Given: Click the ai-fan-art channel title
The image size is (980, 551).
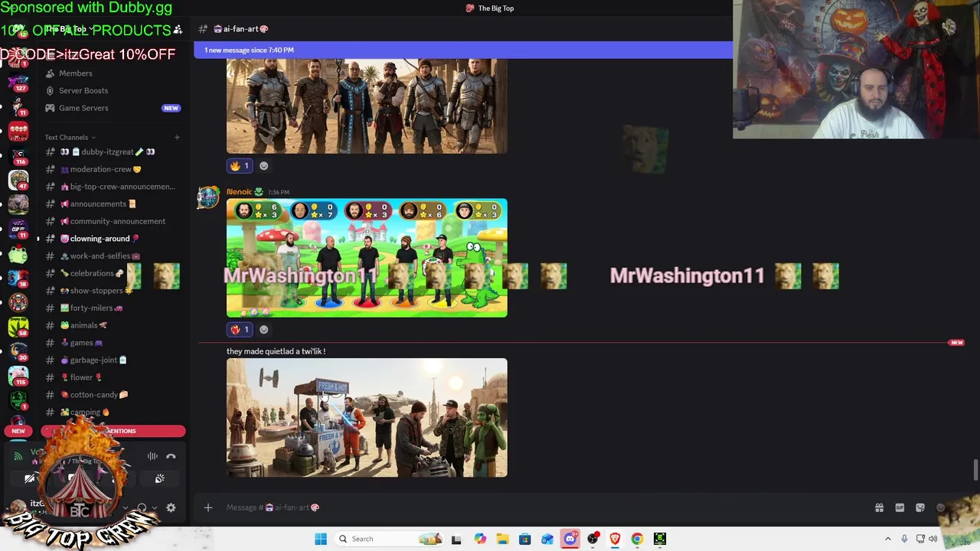Looking at the screenshot, I should pos(240,29).
